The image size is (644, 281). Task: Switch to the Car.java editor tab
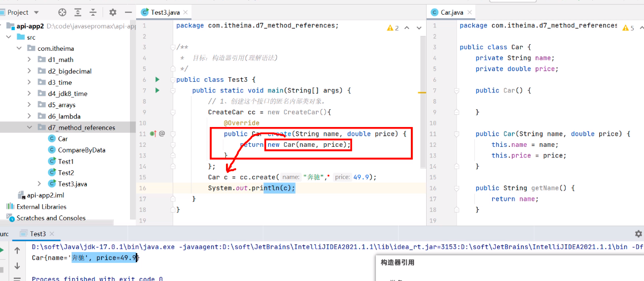(x=452, y=12)
